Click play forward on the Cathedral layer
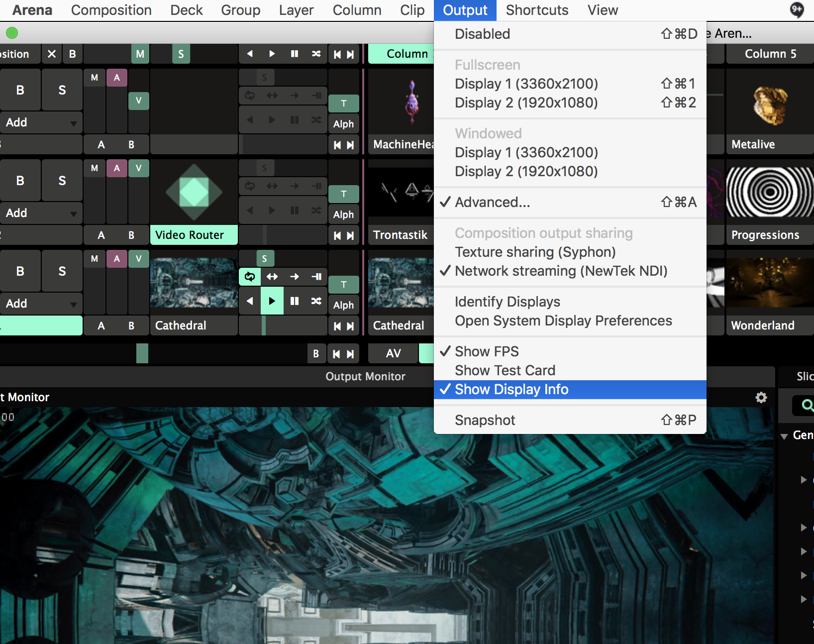This screenshot has width=814, height=644. (x=272, y=301)
